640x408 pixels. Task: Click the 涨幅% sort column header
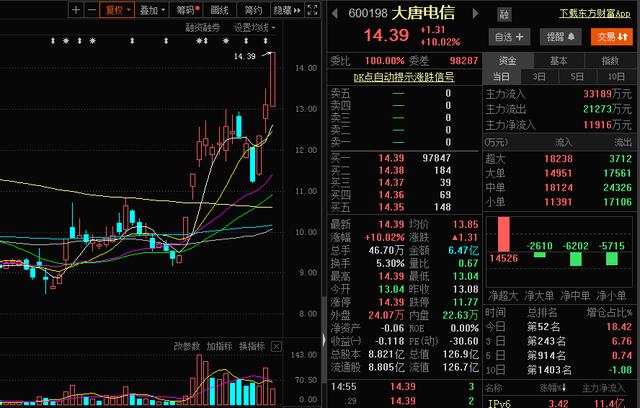tap(553, 388)
